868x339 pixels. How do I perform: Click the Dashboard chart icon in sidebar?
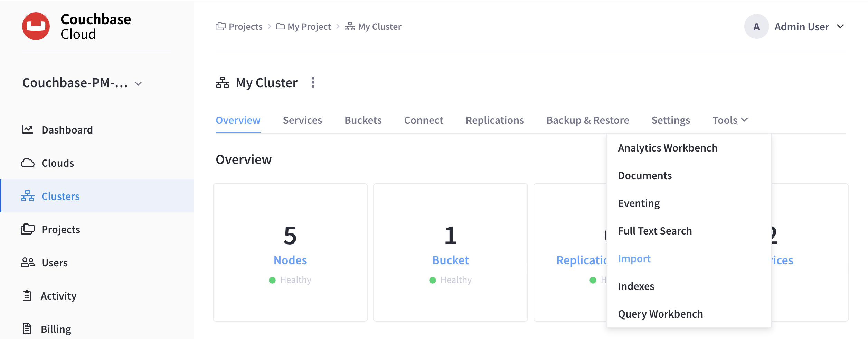[x=28, y=130]
